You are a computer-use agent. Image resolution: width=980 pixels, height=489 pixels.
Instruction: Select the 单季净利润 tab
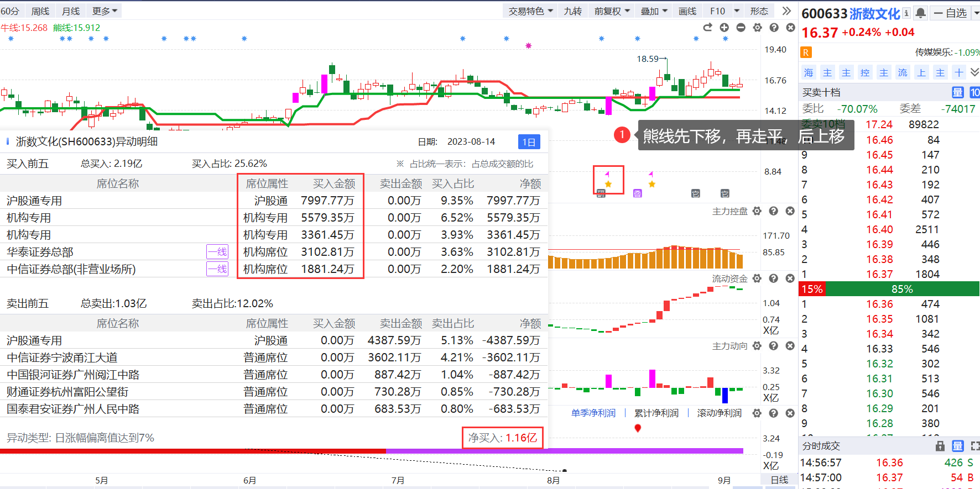pos(593,413)
